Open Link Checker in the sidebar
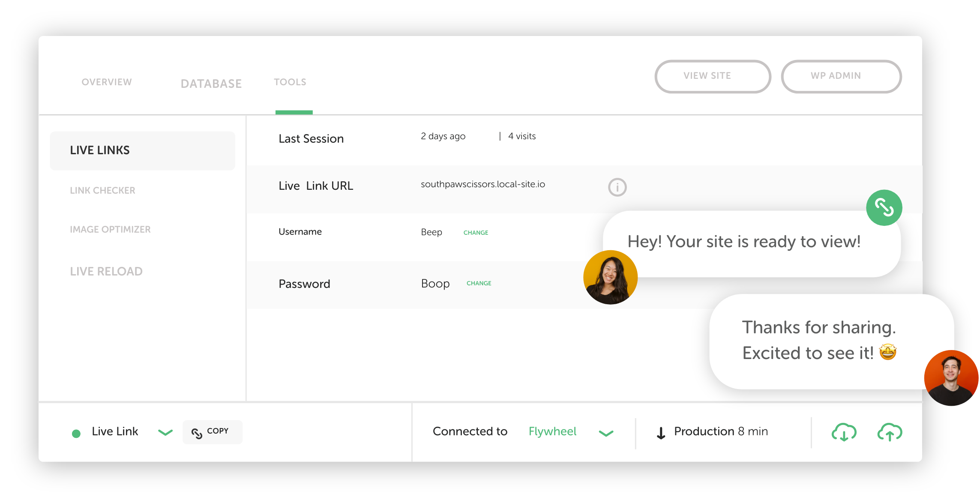The image size is (980, 503). (102, 190)
